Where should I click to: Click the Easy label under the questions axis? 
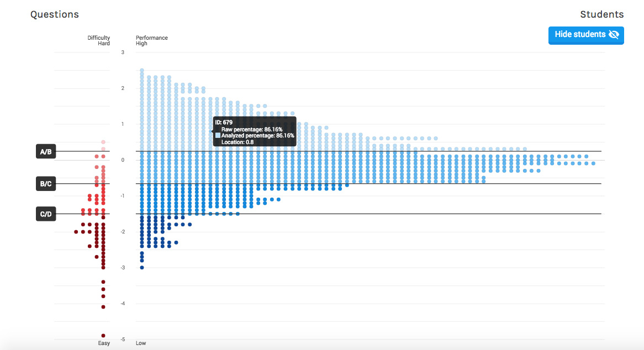pyautogui.click(x=104, y=343)
